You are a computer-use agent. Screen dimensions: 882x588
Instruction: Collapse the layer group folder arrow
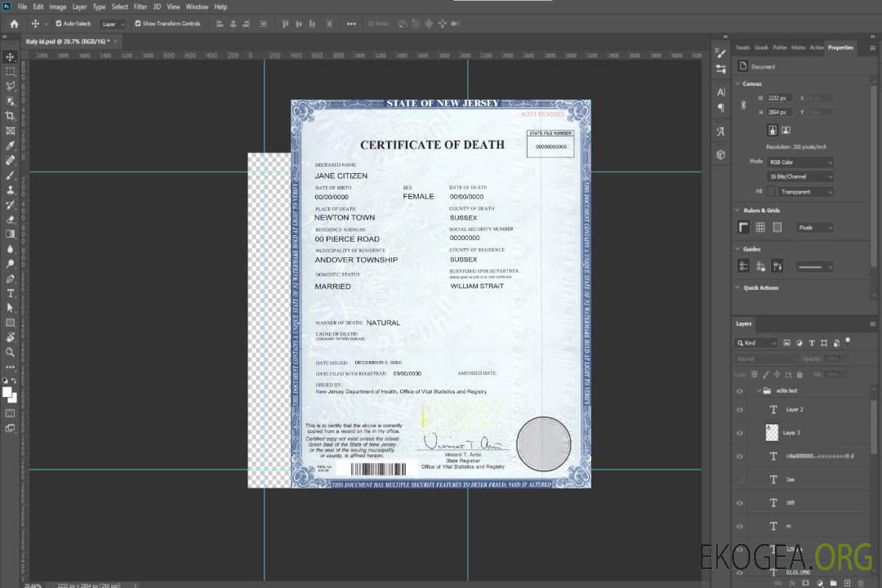pos(759,390)
